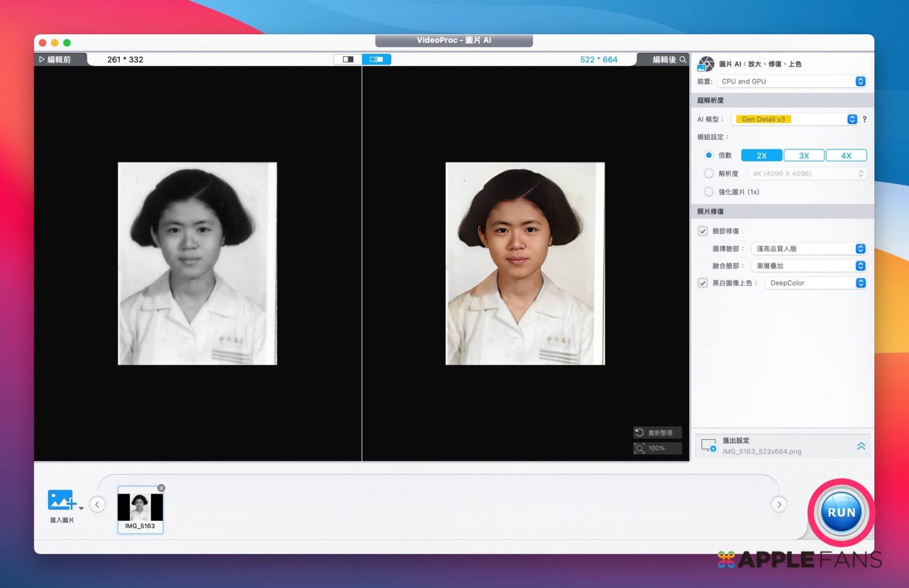The width and height of the screenshot is (909, 588).
Task: Select the 解析度 radio button
Action: pyautogui.click(x=709, y=173)
